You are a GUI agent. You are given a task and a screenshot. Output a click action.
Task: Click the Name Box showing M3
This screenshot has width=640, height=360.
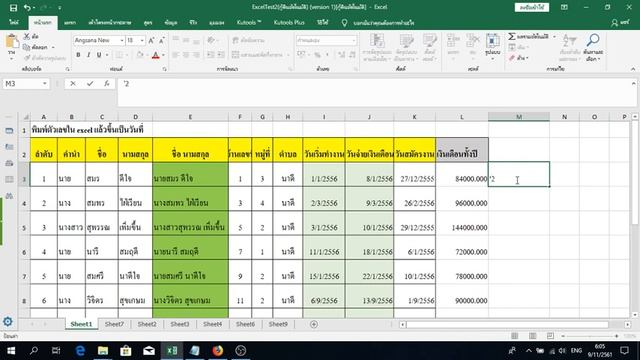coord(22,84)
